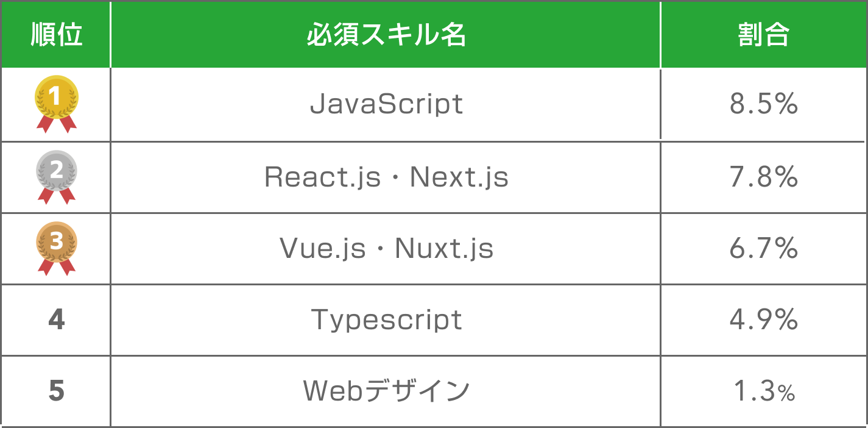This screenshot has height=428, width=868.
Task: Click the gold first-place medal icon
Action: (56, 97)
